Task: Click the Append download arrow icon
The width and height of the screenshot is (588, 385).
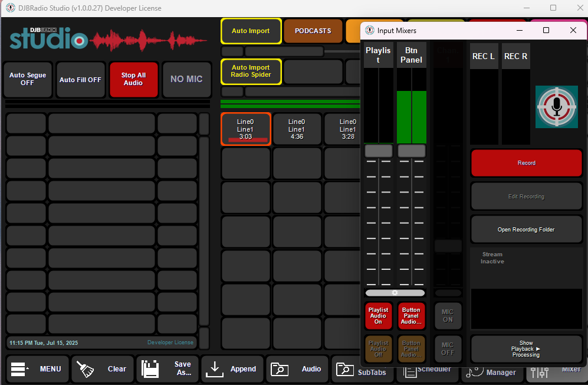Action: pos(215,369)
